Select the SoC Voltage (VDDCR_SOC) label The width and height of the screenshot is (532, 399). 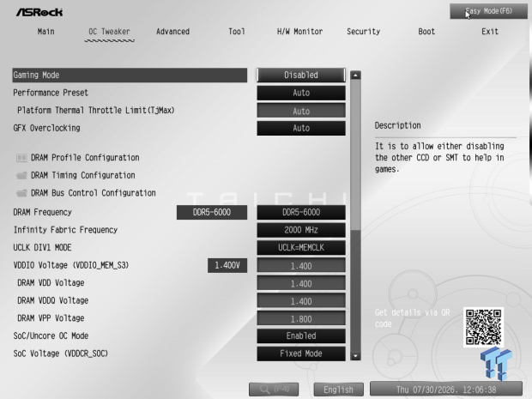pos(60,354)
